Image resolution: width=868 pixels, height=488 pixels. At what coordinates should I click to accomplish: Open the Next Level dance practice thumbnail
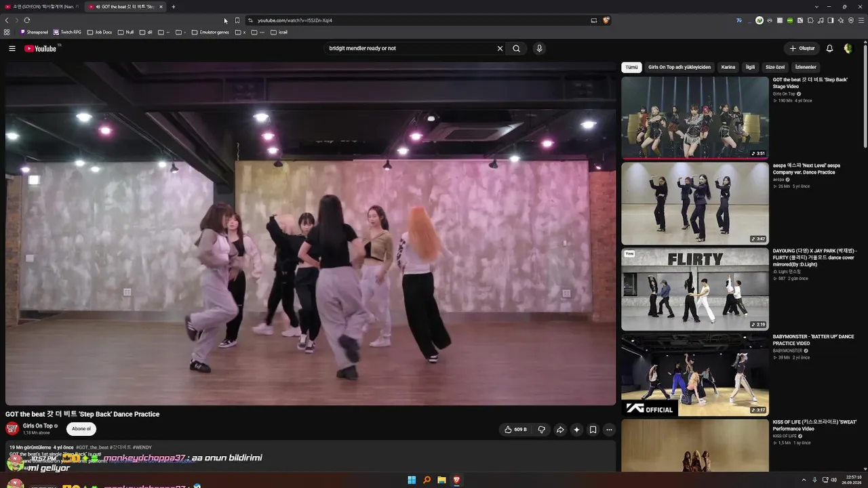point(695,203)
